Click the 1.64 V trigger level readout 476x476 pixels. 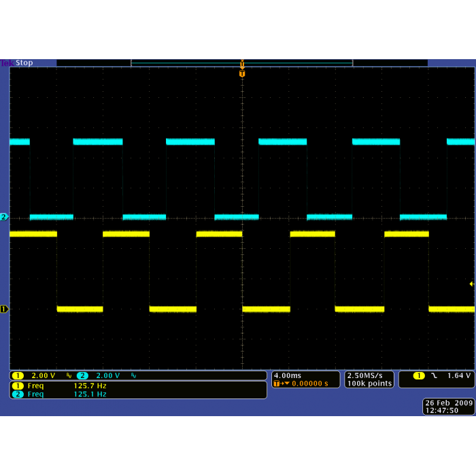[x=459, y=375]
